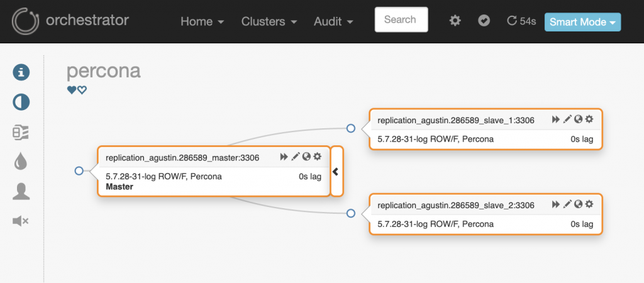644x283 pixels.
Task: Toggle the auto-refresh 54s countdown
Action: coord(521,21)
